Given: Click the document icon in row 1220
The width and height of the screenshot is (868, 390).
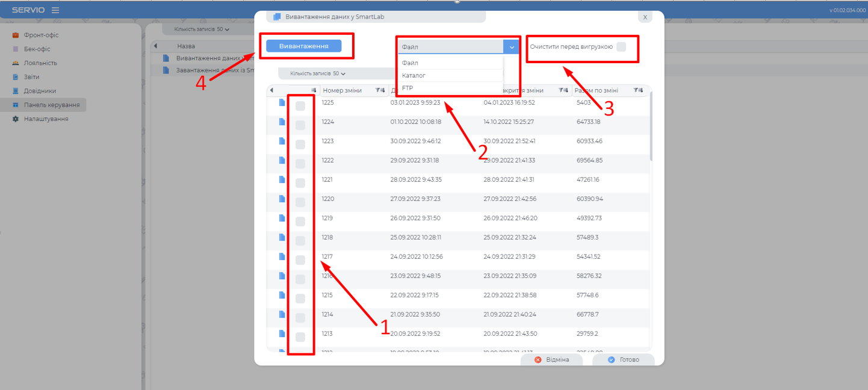Looking at the screenshot, I should [x=282, y=199].
